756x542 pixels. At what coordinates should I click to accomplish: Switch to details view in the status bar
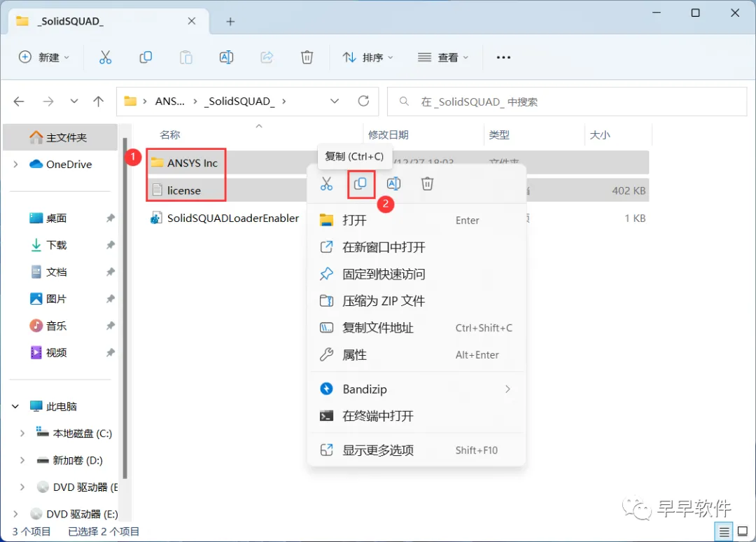tap(724, 531)
